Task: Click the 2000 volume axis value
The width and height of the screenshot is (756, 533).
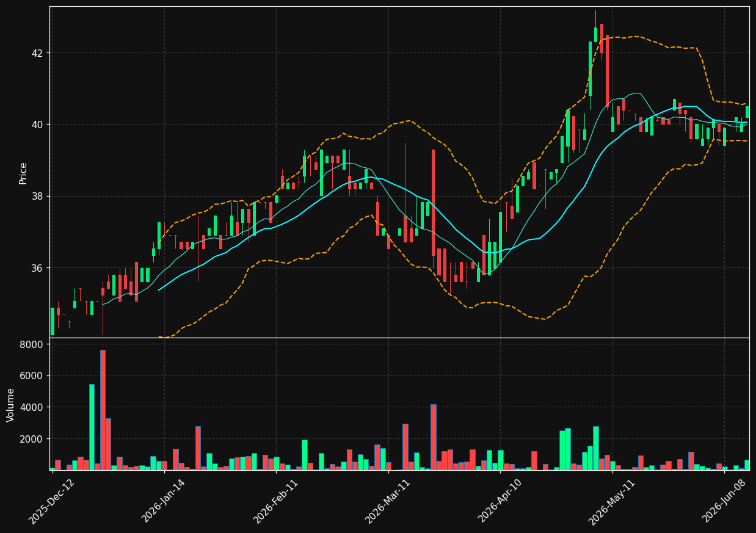Action: (x=32, y=439)
